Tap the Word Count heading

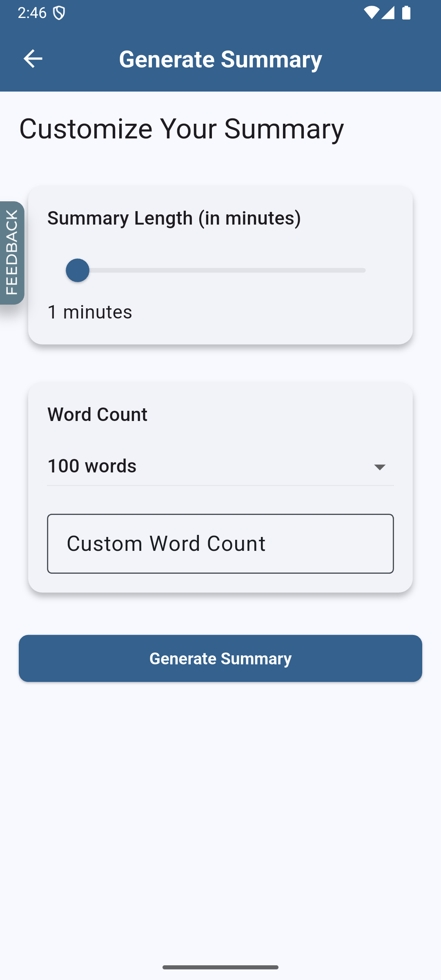click(x=97, y=414)
